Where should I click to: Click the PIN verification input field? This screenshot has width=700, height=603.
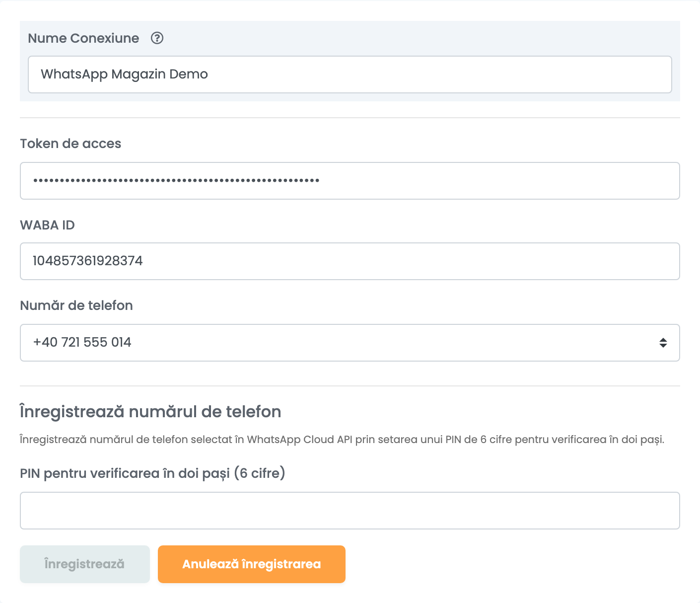tap(350, 511)
